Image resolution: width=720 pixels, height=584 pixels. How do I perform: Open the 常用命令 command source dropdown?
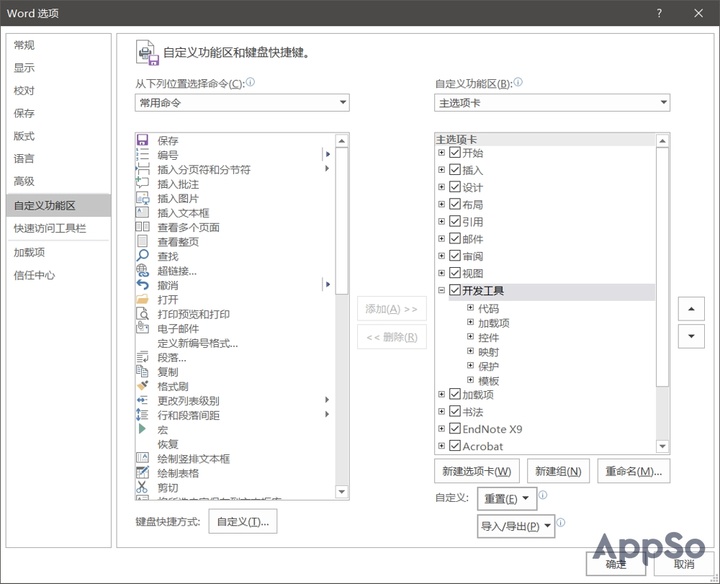[x=242, y=102]
